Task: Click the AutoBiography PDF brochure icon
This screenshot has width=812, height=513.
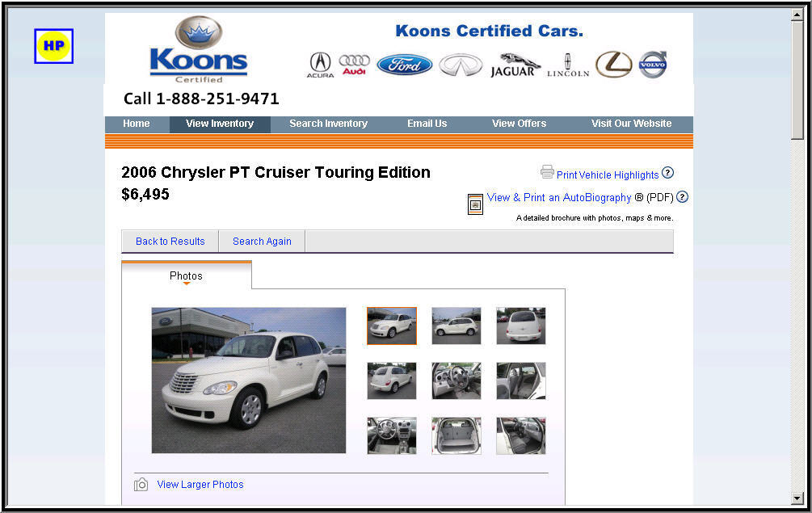Action: 475,204
